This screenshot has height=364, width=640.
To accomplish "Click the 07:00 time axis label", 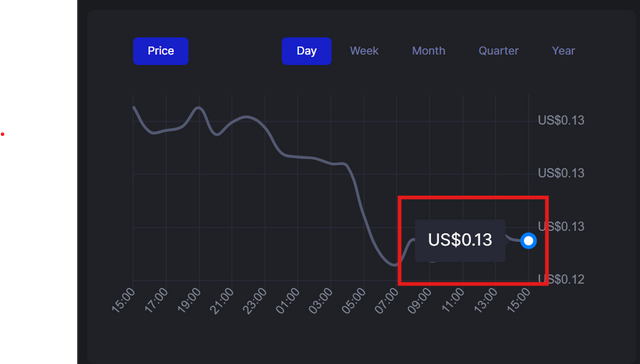I will [387, 300].
